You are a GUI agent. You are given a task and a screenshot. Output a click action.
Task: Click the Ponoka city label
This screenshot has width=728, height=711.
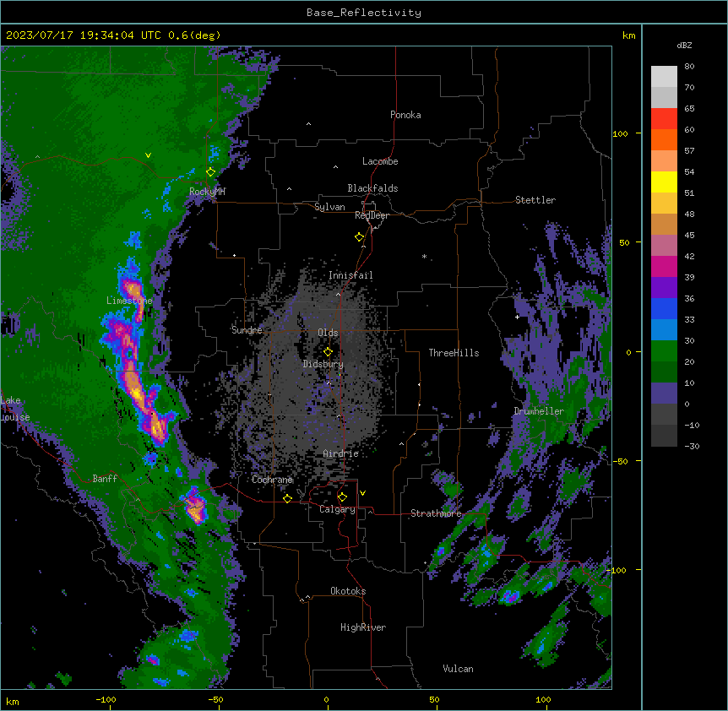tap(405, 115)
